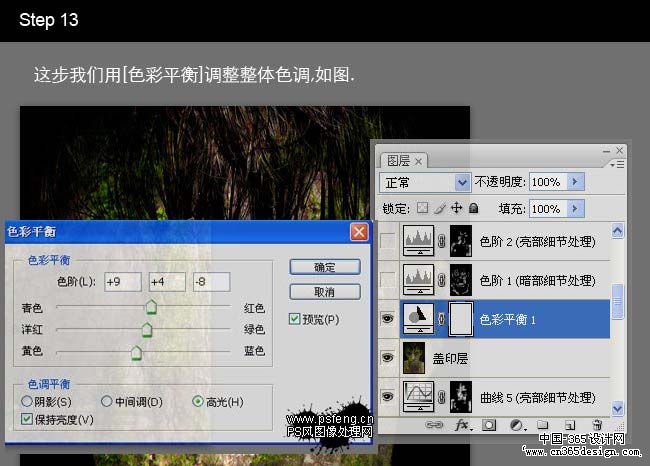Click the 青色–红色 slider handle
The height and width of the screenshot is (466, 650).
(151, 307)
